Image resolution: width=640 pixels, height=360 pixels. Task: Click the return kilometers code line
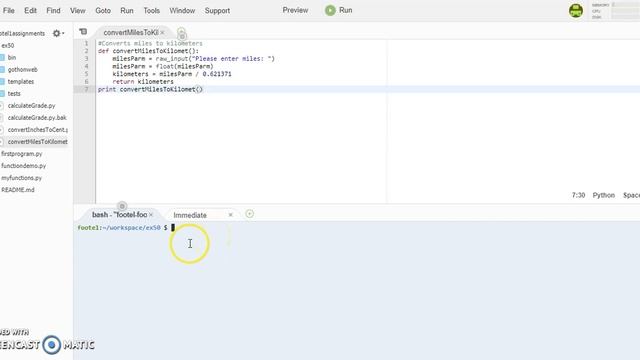(143, 82)
